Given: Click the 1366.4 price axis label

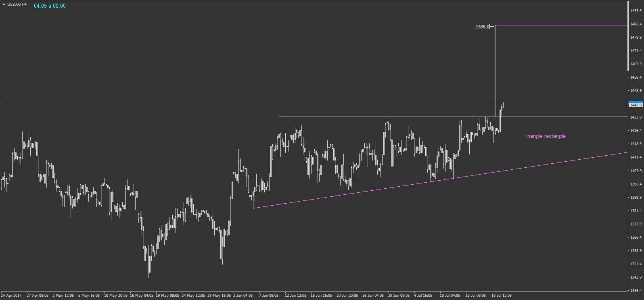Looking at the screenshot, I should pyautogui.click(x=636, y=237).
